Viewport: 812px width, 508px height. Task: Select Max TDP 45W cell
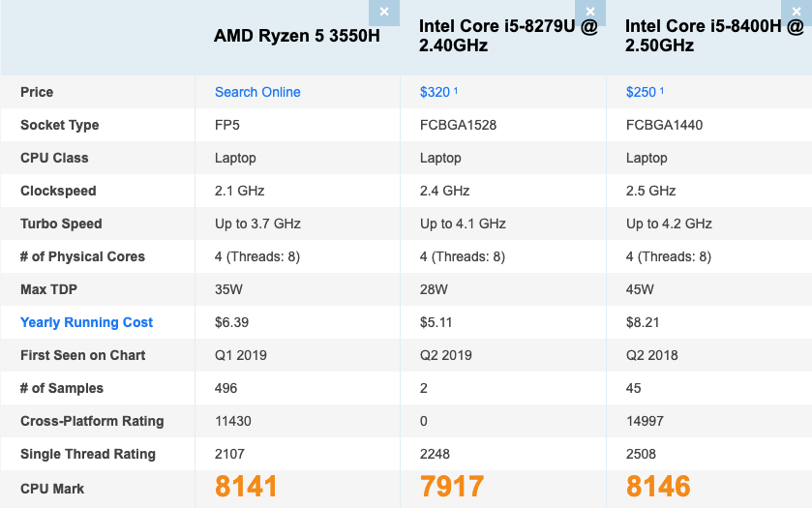pos(640,289)
